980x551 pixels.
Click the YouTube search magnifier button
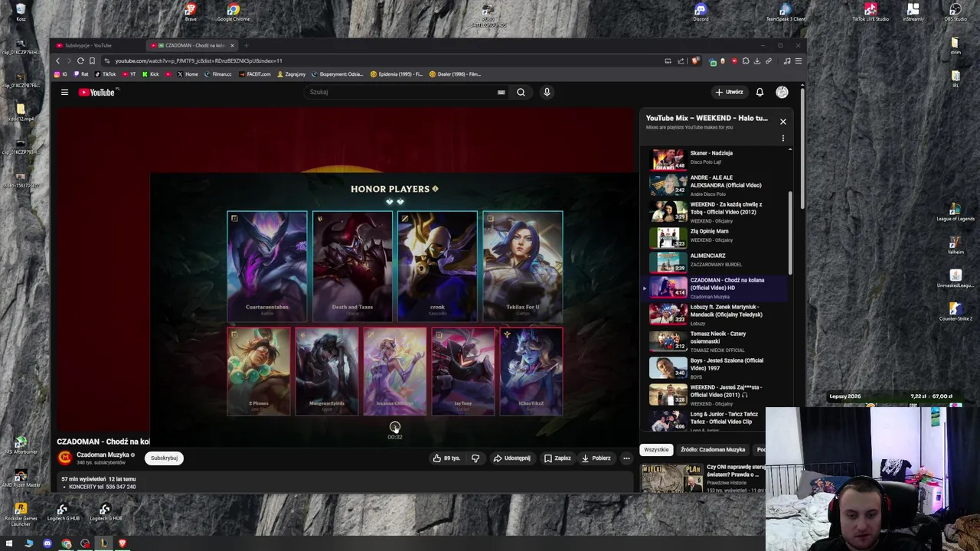click(x=521, y=92)
